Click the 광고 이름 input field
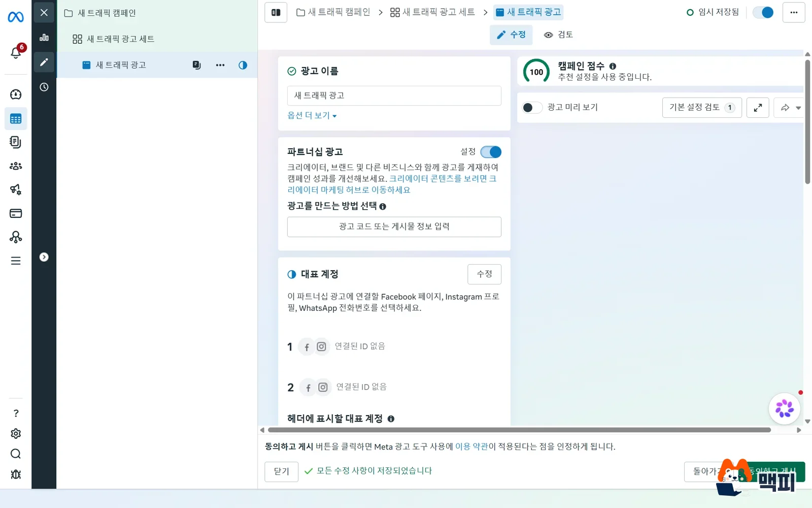The width and height of the screenshot is (812, 508). point(394,96)
